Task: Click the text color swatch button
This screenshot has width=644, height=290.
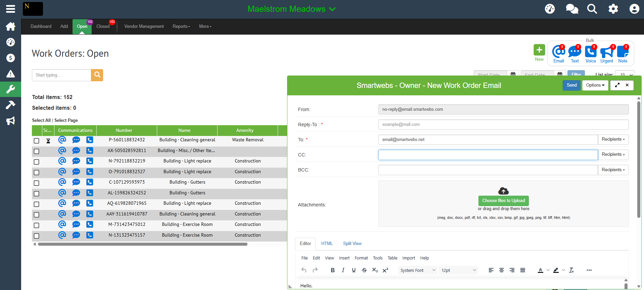Action: click(x=540, y=270)
